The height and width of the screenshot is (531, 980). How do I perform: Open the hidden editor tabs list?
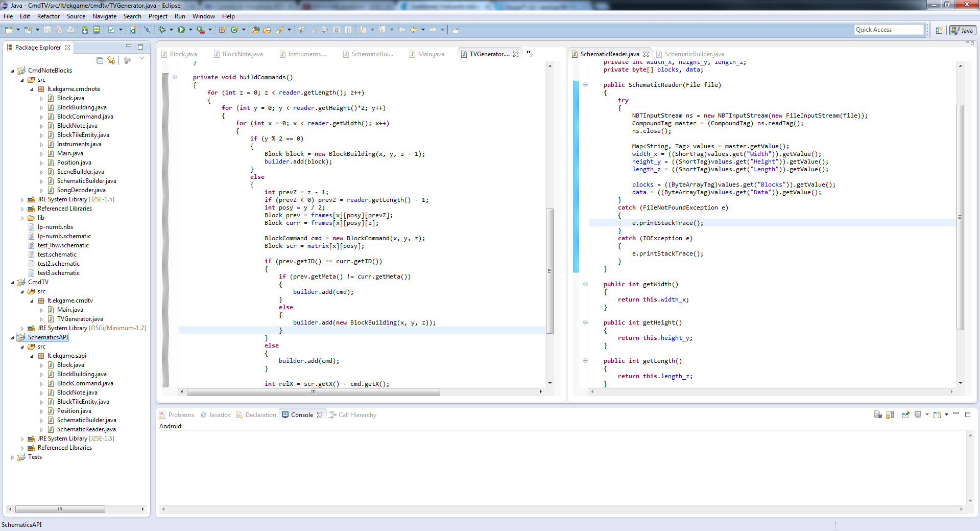(530, 54)
